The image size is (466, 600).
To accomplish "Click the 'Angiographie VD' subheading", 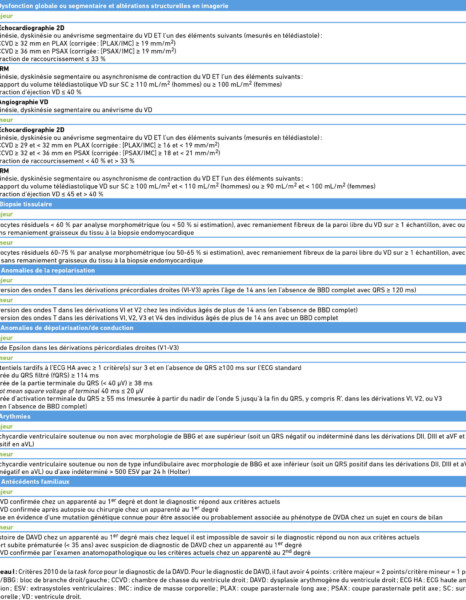I will tap(24, 102).
